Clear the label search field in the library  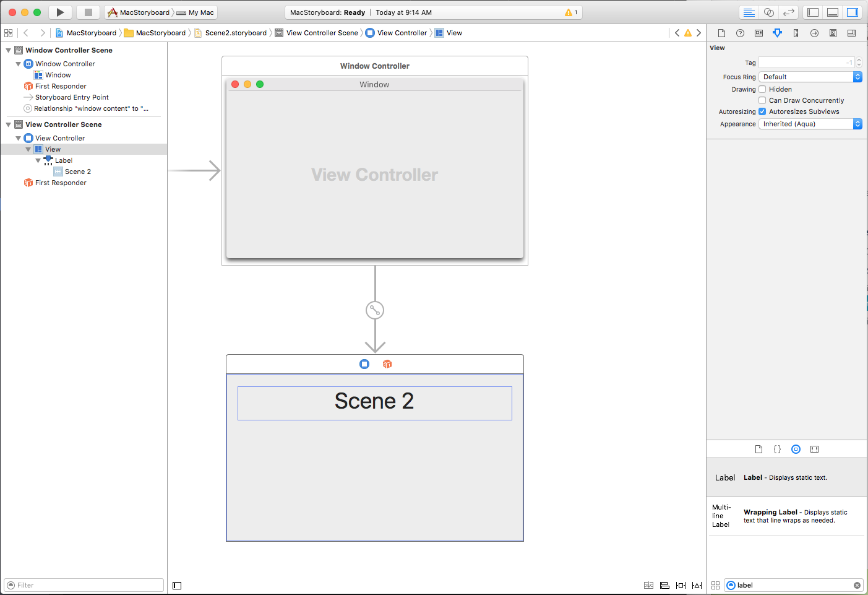pos(857,584)
